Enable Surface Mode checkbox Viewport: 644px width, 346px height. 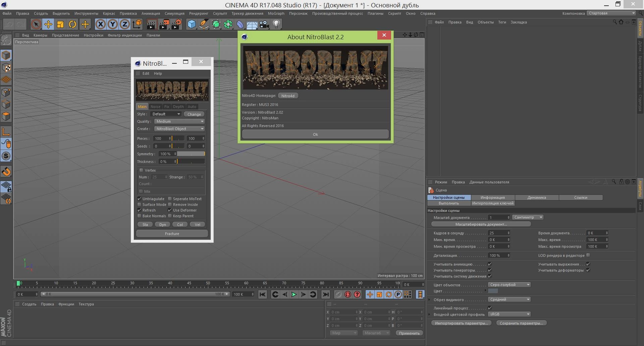[139, 205]
